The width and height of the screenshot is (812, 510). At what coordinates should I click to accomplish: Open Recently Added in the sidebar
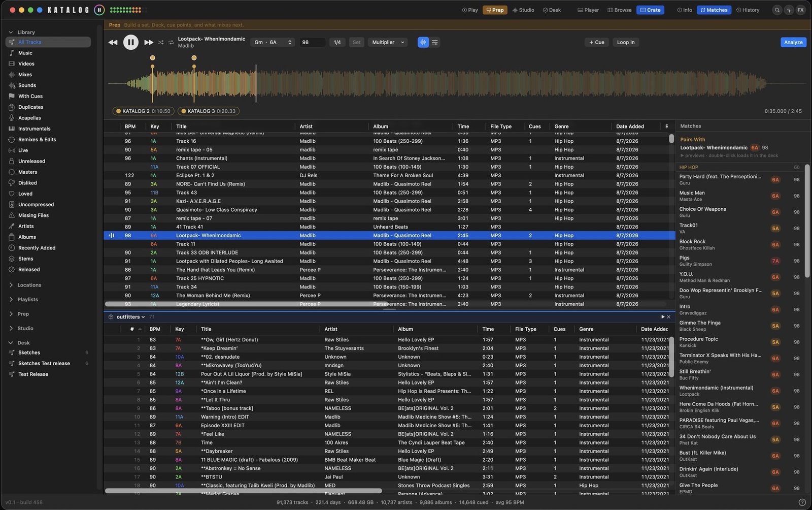coord(48,248)
